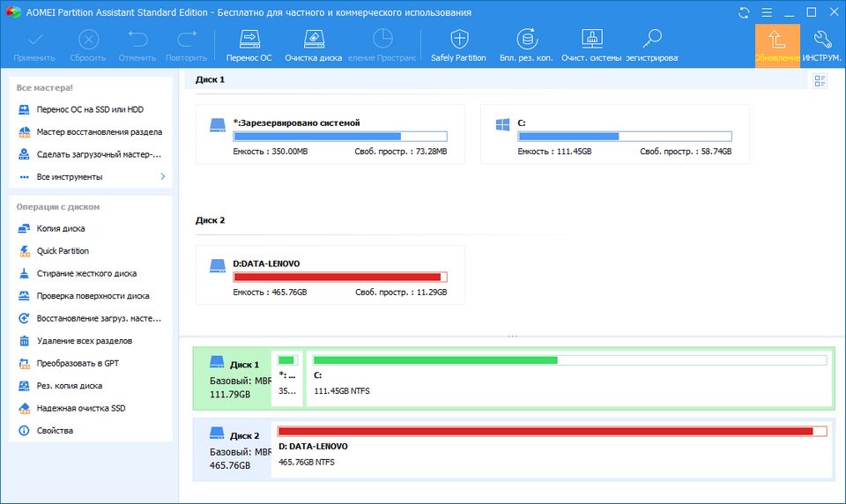The width and height of the screenshot is (846, 504).
Task: Select Quick Partition in sidebar
Action: point(63,251)
